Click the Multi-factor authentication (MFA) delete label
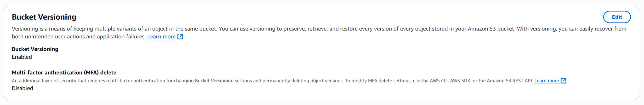644x105 pixels. 64,73
